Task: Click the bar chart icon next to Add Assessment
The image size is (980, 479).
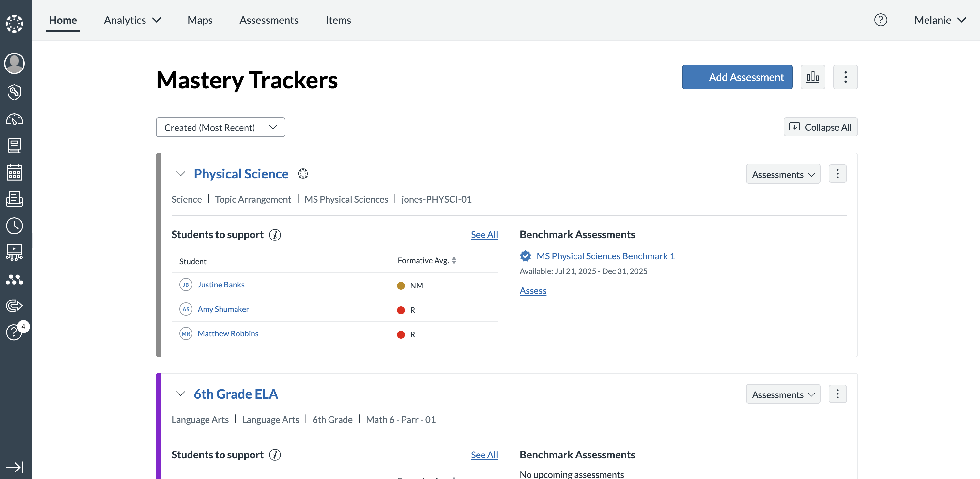Action: point(812,77)
